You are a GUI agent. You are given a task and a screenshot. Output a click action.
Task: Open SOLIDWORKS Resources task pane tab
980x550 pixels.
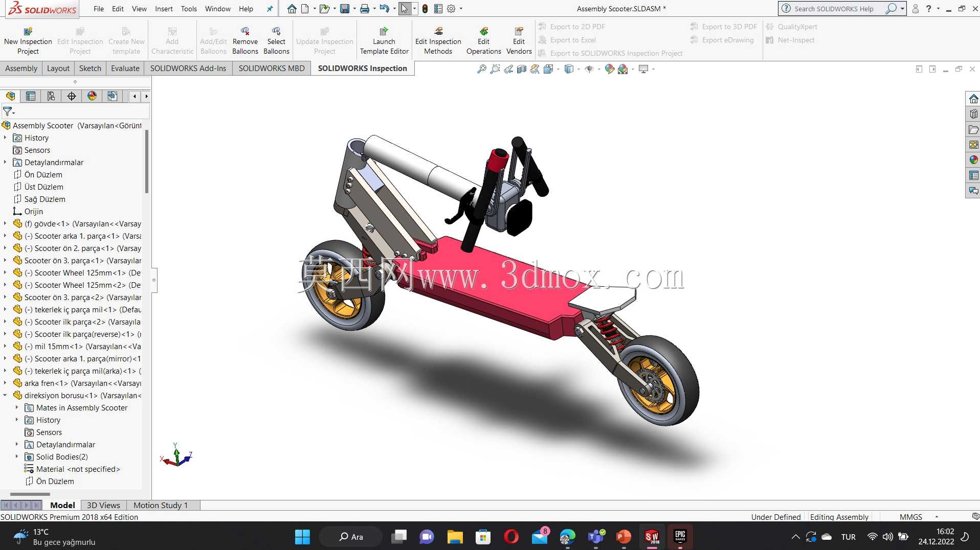tap(973, 99)
